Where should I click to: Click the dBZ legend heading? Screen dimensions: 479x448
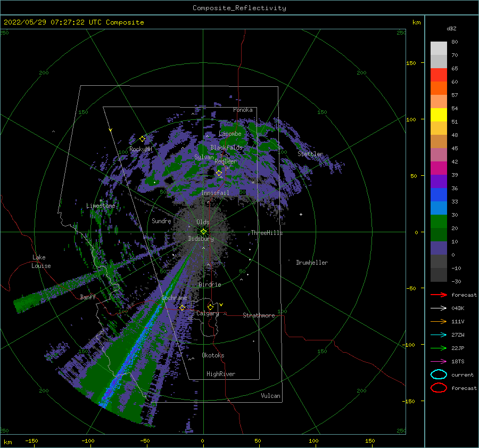[x=451, y=29]
